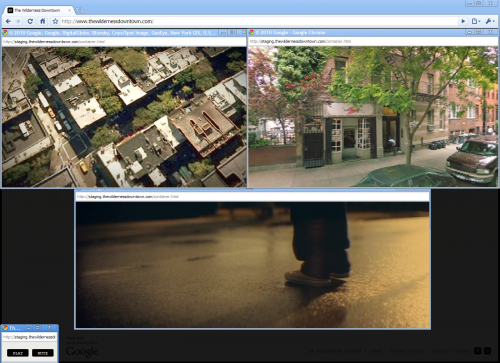Viewport: 500px width, 363px height.
Task: Click the small popup window address bar
Action: 29,337
